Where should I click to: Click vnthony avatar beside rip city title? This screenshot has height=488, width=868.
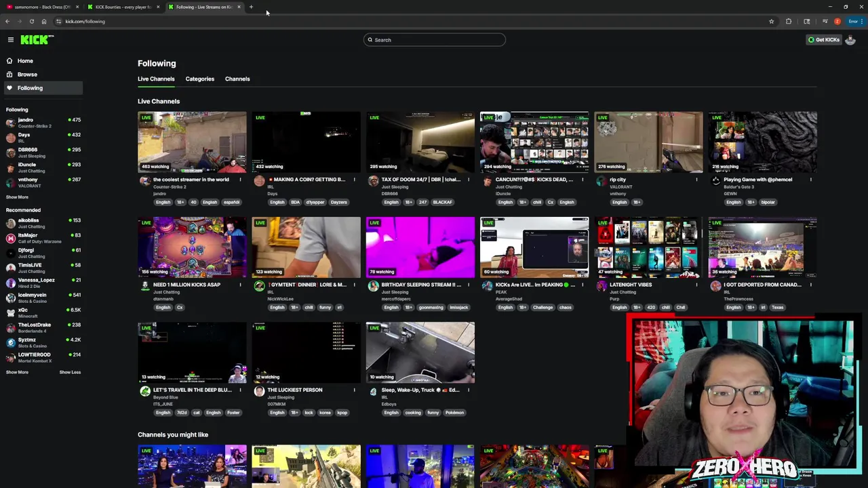601,181
